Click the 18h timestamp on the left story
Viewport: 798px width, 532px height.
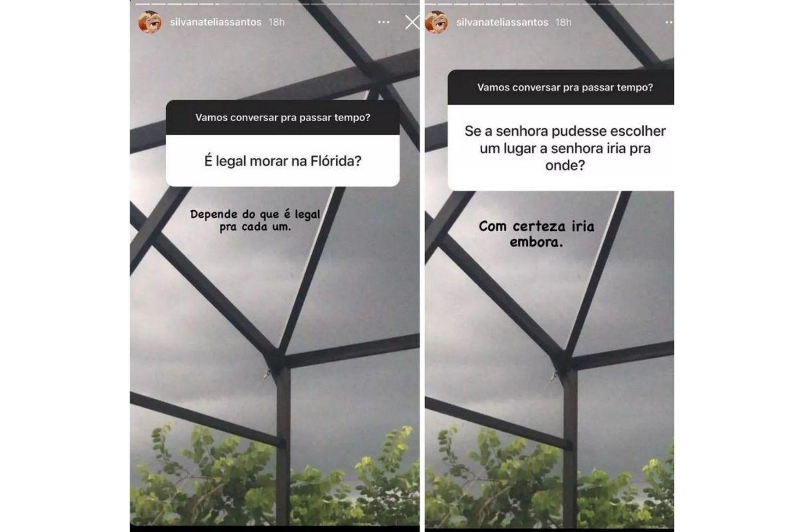(276, 22)
